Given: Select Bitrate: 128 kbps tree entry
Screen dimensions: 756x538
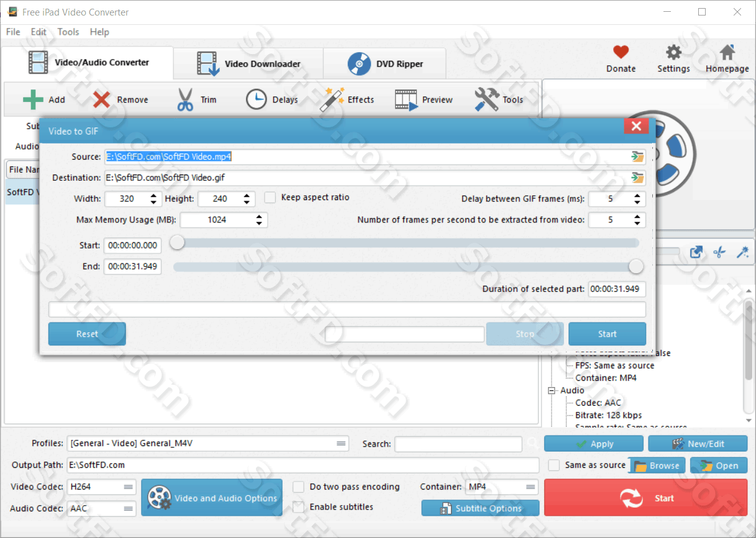Looking at the screenshot, I should point(609,415).
